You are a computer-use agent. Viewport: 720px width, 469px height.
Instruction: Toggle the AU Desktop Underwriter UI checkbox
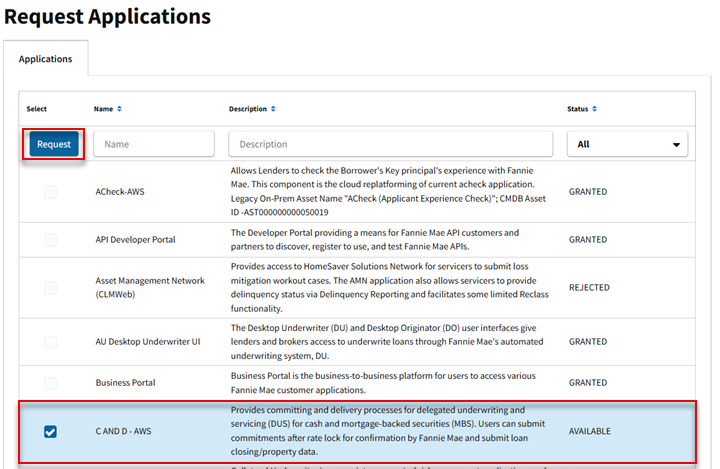tap(51, 342)
